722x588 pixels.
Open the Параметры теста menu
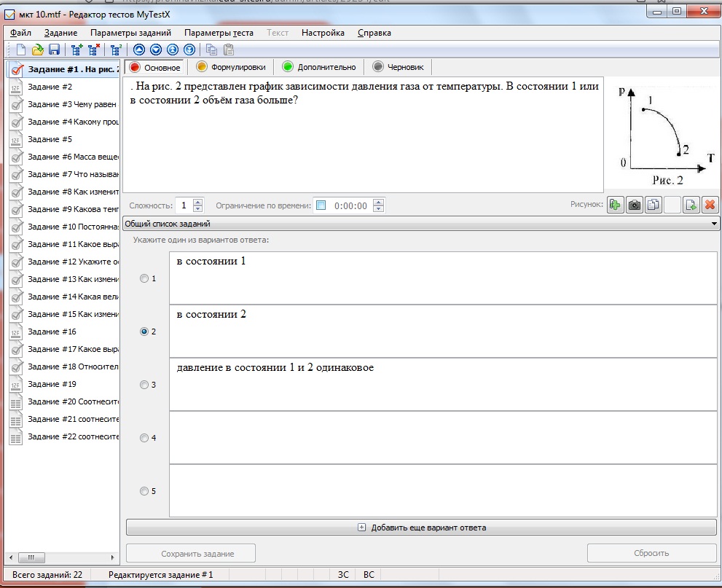tap(219, 33)
